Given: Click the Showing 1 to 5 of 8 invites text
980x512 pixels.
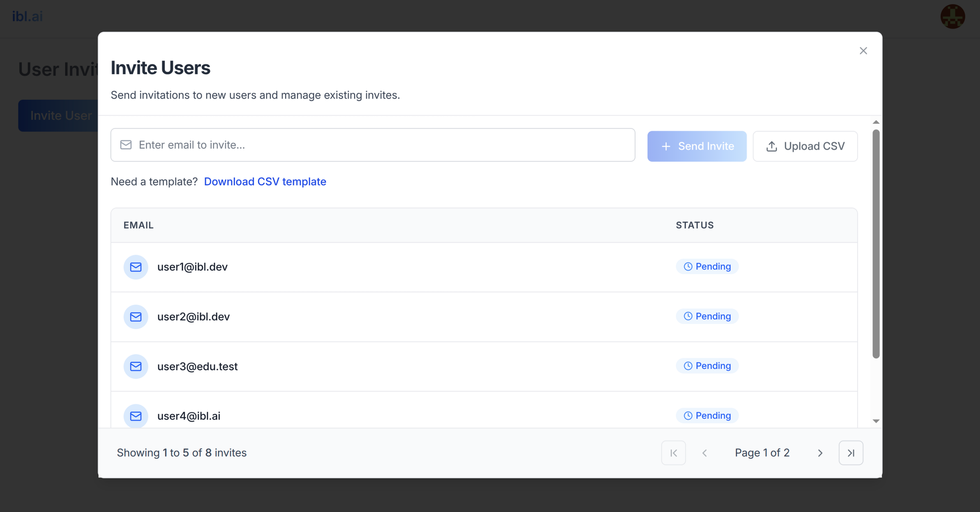Looking at the screenshot, I should point(181,453).
